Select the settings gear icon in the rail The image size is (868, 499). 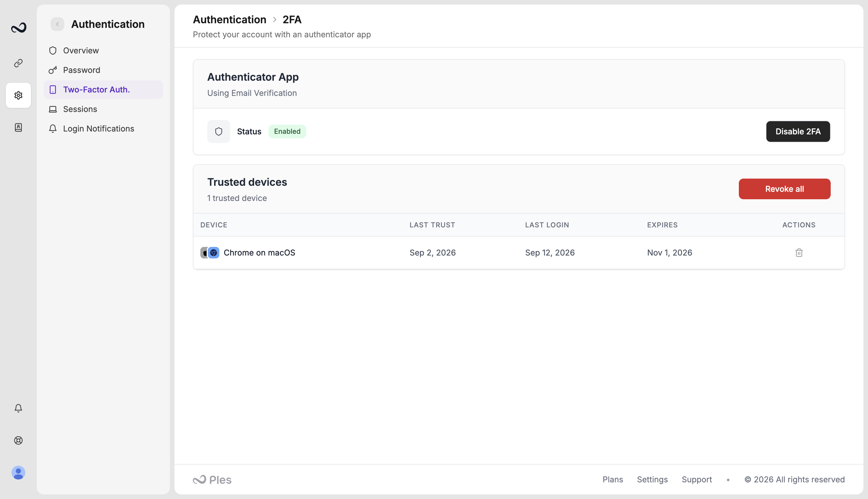click(x=18, y=95)
